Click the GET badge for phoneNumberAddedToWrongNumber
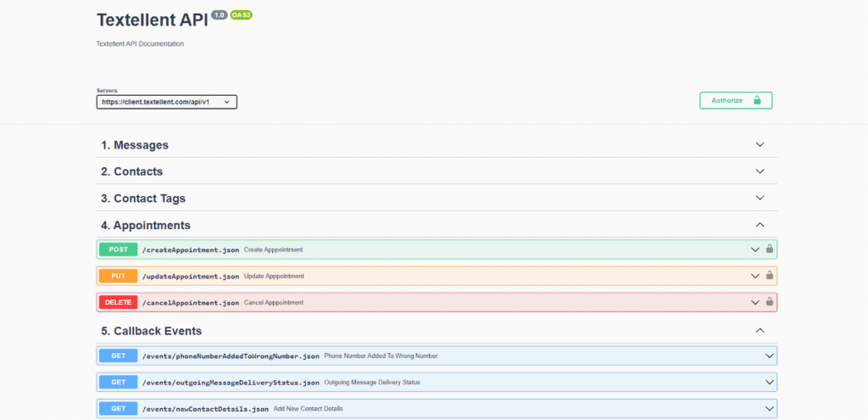Viewport: 868px width, 420px height. tap(119, 356)
